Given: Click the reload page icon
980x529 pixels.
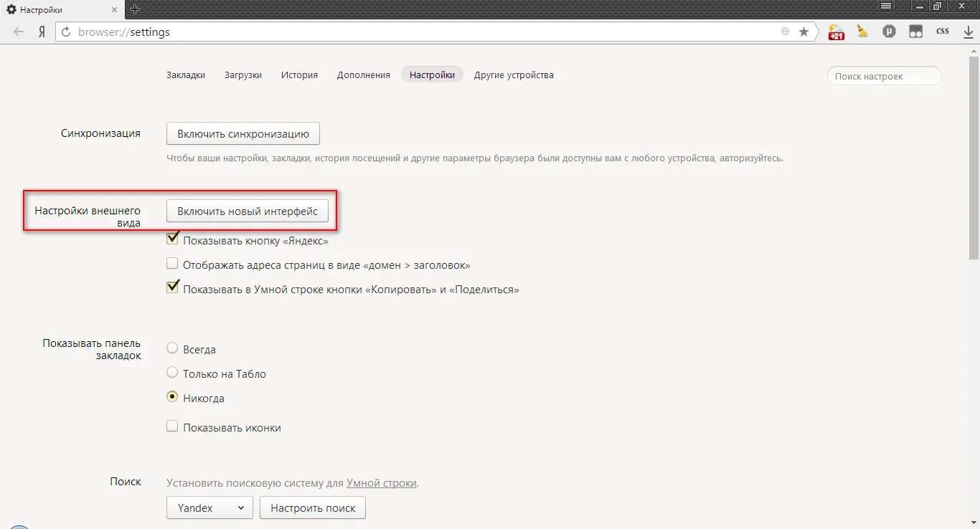Looking at the screenshot, I should (x=67, y=32).
